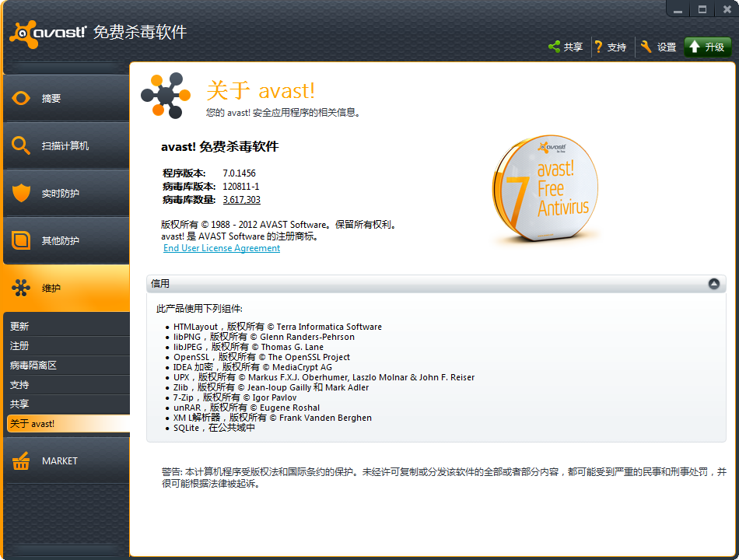
Task: Click the square icon for 其他防护
Action: [x=21, y=240]
